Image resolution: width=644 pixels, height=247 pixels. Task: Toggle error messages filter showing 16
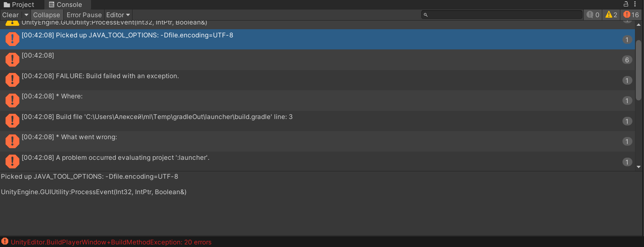pos(631,15)
